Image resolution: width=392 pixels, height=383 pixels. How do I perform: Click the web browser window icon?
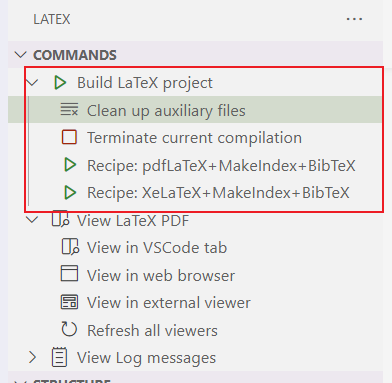point(69,273)
